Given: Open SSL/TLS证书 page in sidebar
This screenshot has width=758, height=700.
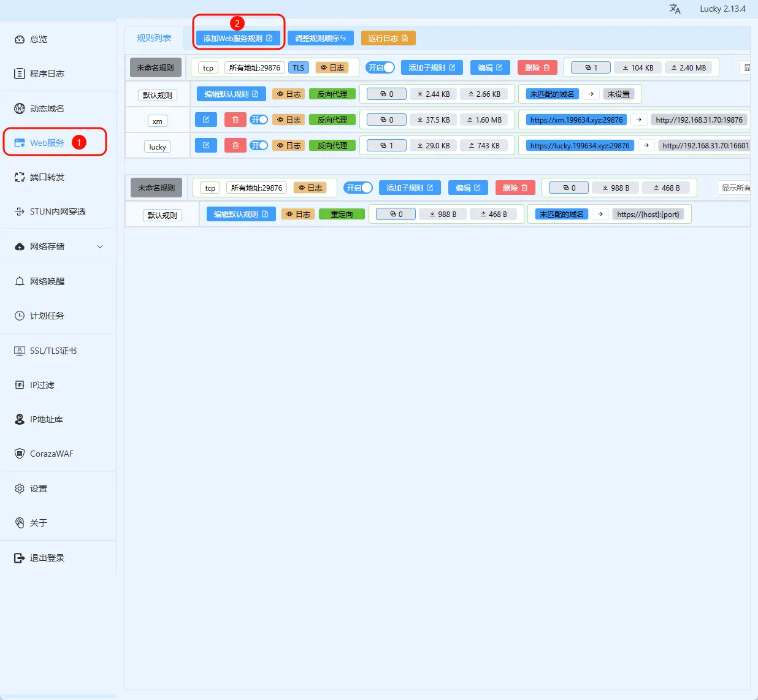Looking at the screenshot, I should tap(53, 351).
